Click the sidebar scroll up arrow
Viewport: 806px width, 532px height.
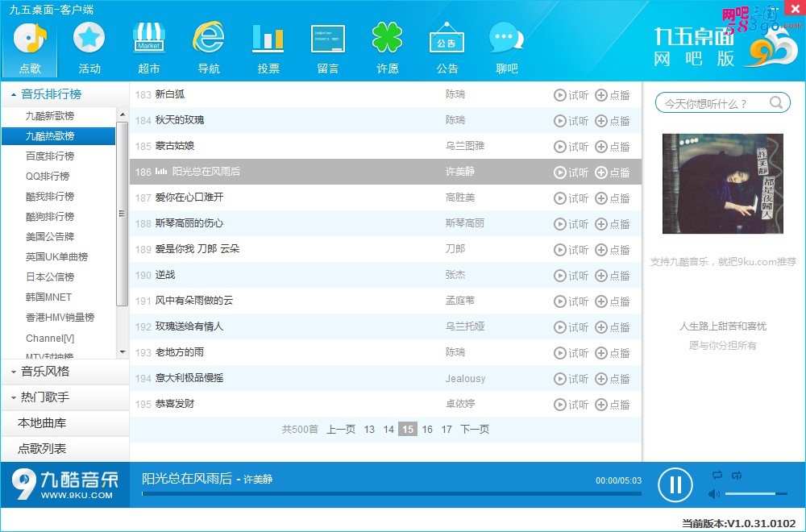pos(123,114)
